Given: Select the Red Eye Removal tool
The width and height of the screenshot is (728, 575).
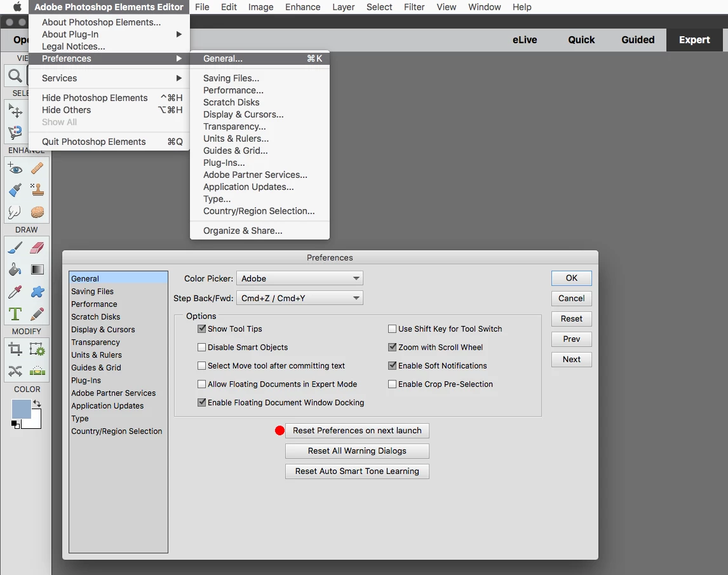Looking at the screenshot, I should point(15,168).
